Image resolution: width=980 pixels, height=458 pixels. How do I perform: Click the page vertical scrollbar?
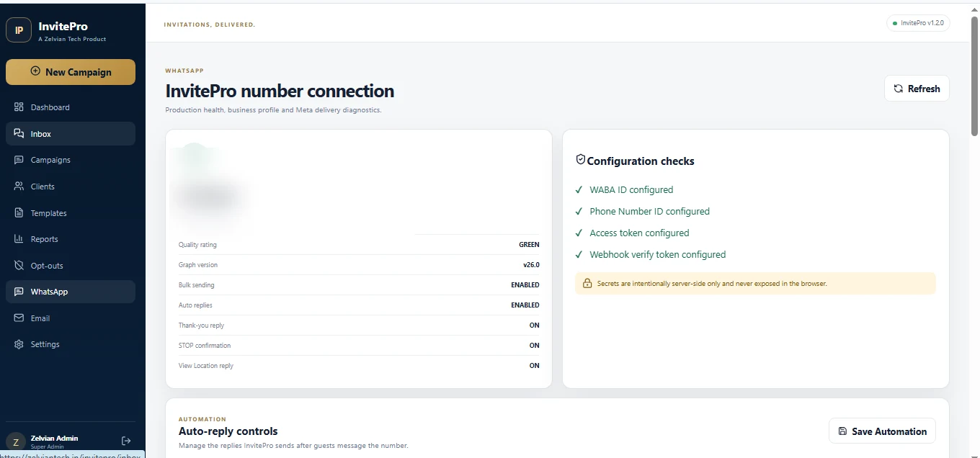[974, 76]
